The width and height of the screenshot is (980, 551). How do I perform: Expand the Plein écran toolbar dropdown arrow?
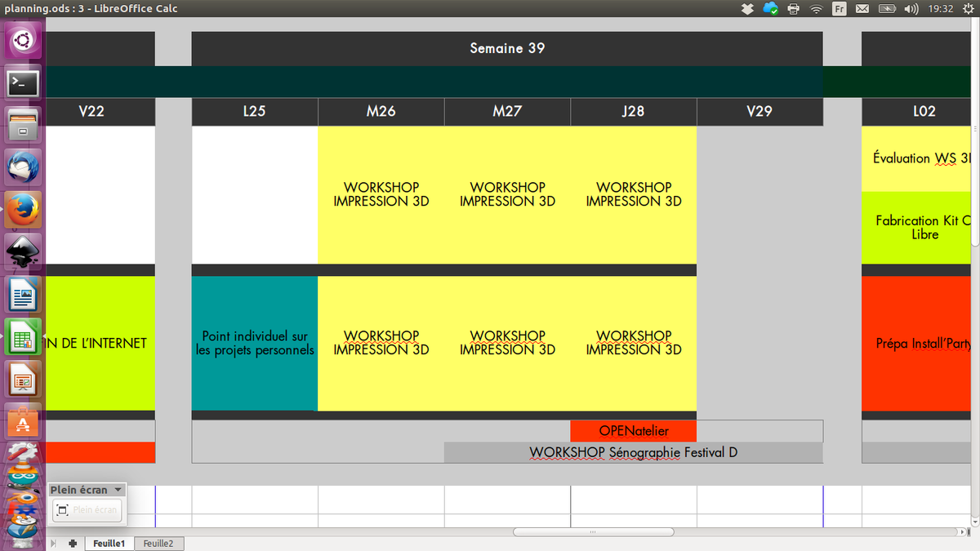click(118, 490)
